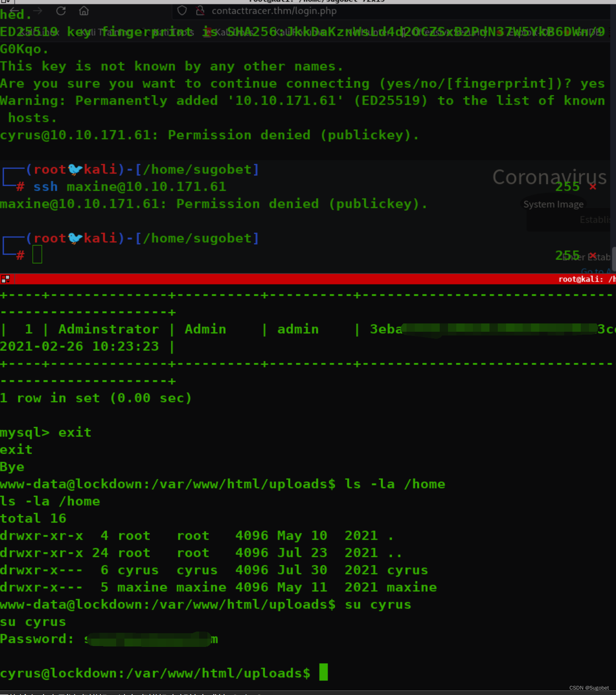Click the 'mysql> exit' command line
This screenshot has height=695, width=616.
point(46,433)
